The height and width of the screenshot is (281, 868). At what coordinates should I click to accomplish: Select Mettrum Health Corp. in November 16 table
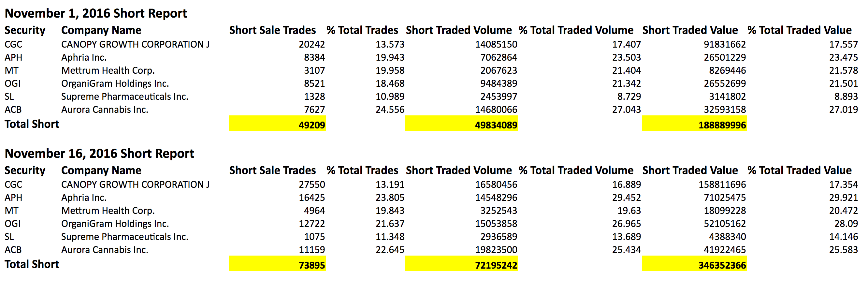click(x=108, y=211)
